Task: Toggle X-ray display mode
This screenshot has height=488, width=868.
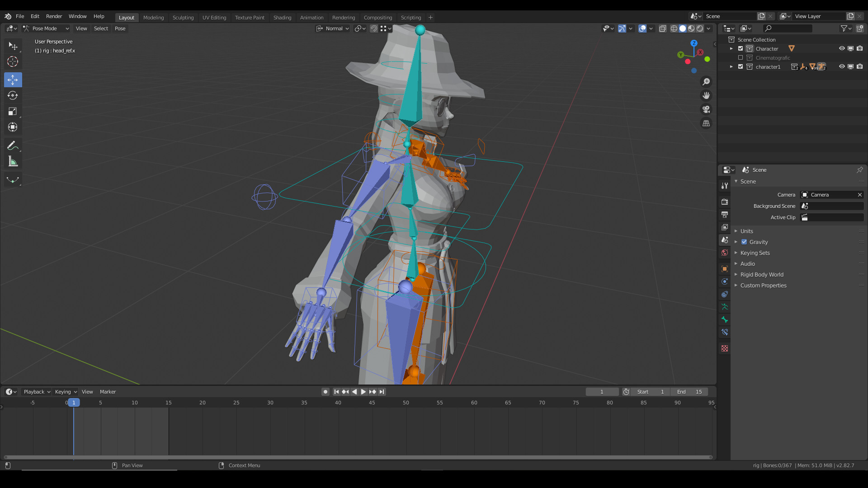Action: [663, 28]
